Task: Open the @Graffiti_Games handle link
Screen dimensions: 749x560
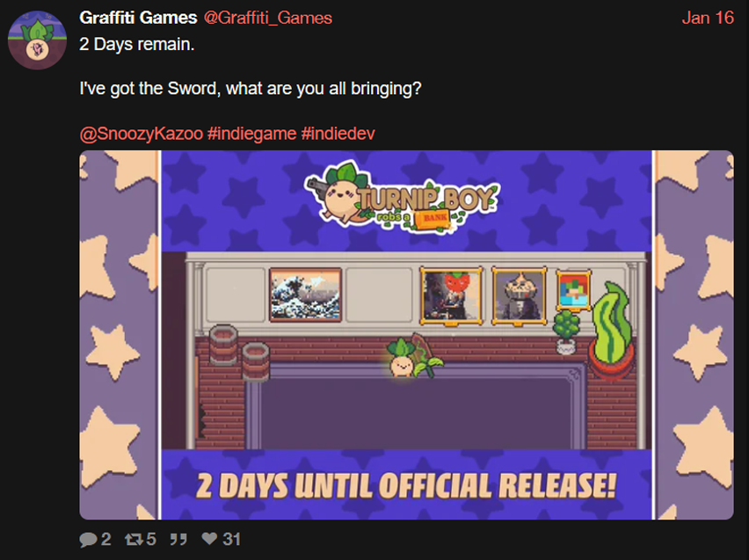Action: pyautogui.click(x=268, y=18)
